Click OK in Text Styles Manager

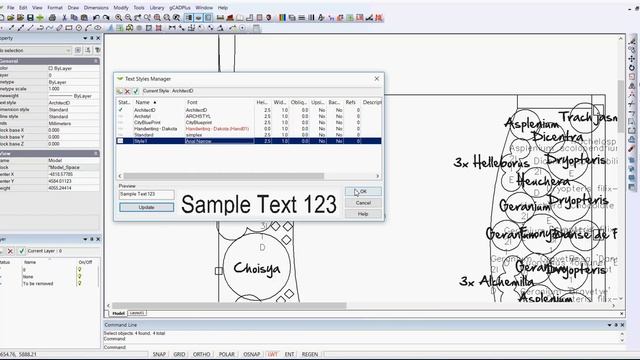[x=363, y=191]
